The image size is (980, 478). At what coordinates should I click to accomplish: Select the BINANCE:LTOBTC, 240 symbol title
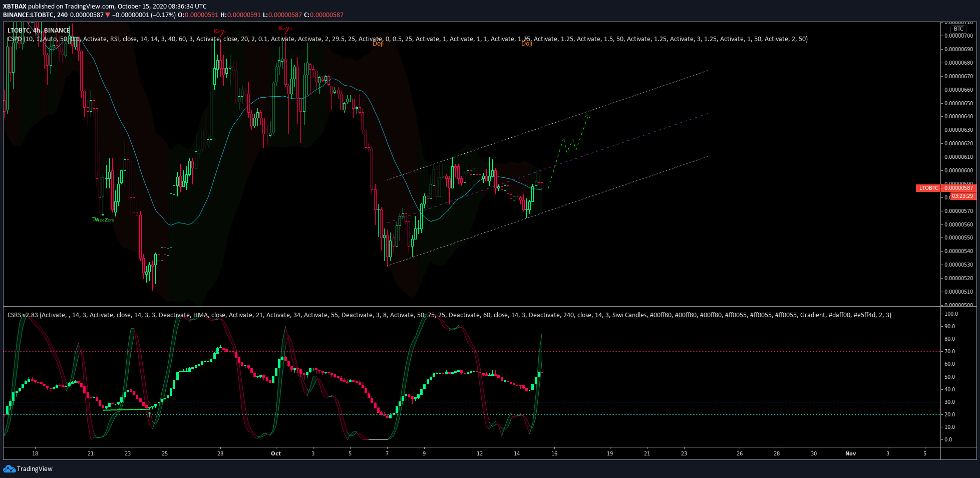point(36,15)
